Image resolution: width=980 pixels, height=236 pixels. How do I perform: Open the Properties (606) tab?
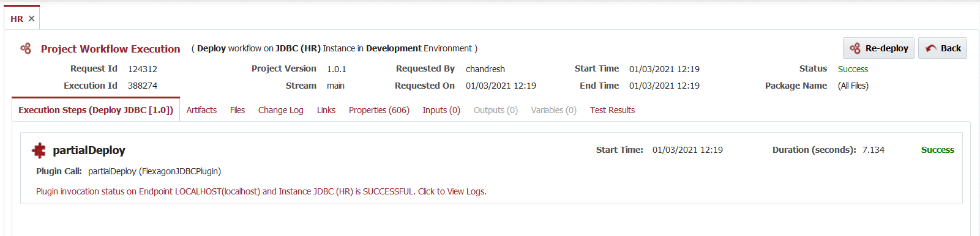[x=379, y=110]
